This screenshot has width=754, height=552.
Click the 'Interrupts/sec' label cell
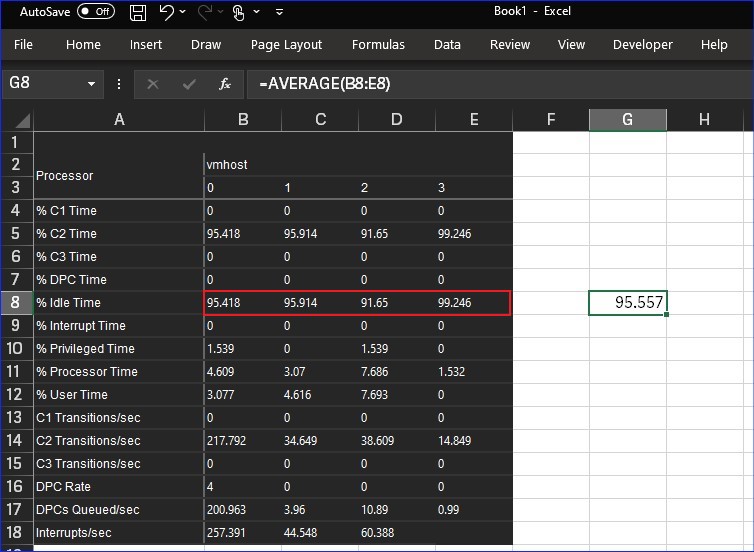pyautogui.click(x=119, y=533)
